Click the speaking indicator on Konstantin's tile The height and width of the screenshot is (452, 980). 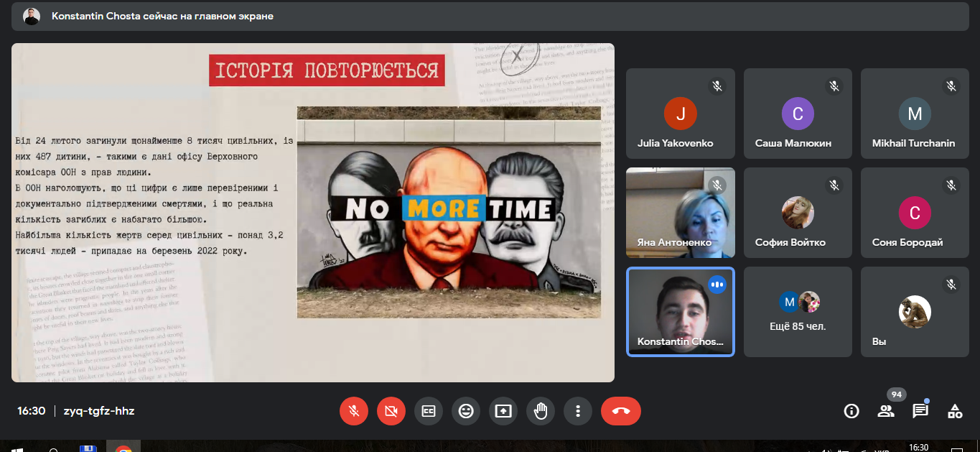717,285
